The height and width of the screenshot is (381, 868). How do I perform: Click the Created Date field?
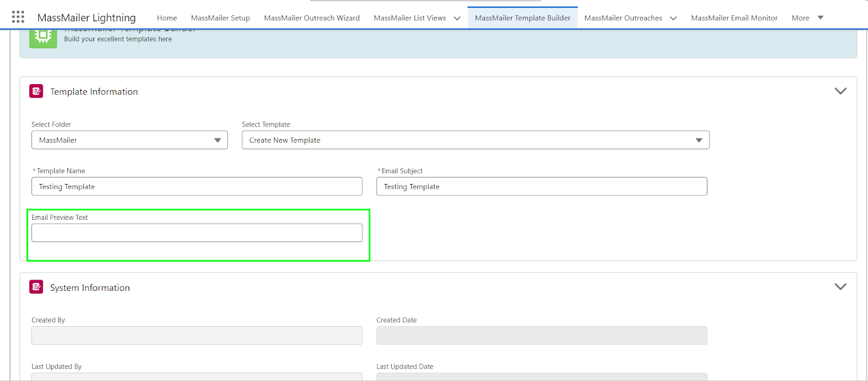pos(542,335)
